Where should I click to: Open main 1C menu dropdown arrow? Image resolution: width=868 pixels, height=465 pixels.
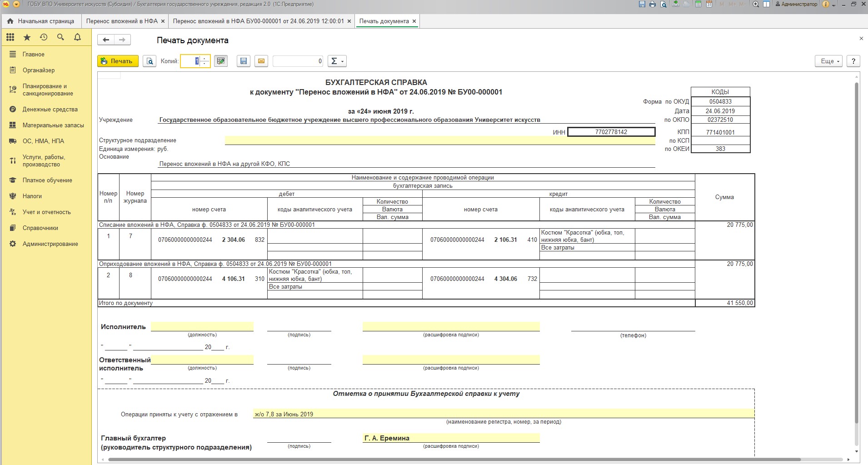pyautogui.click(x=16, y=4)
